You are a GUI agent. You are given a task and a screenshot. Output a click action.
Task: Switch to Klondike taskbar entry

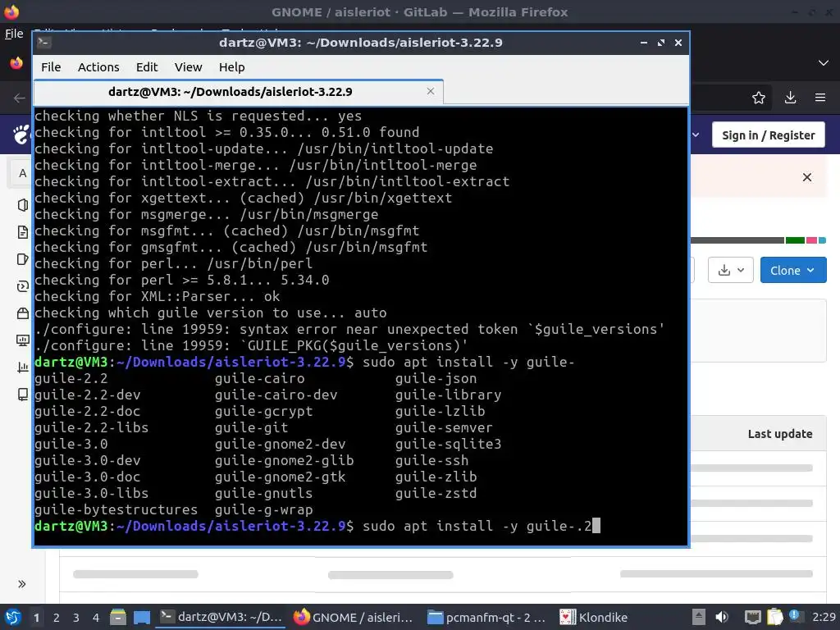click(x=594, y=617)
